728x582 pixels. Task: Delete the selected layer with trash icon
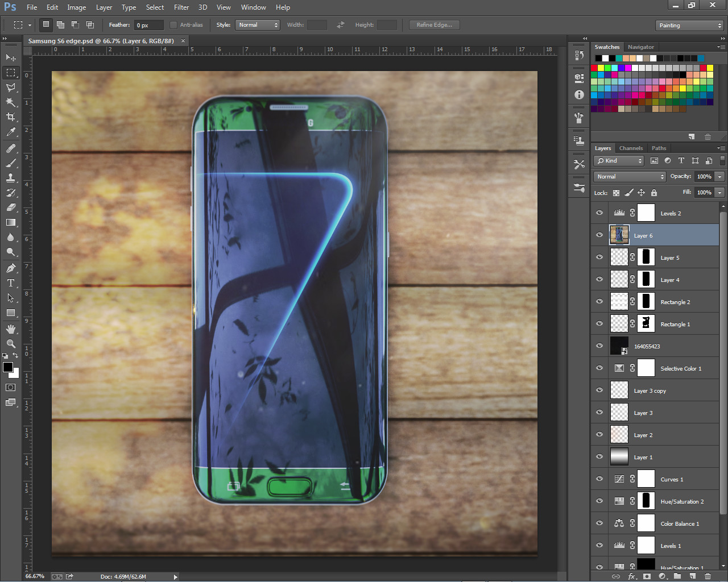[x=708, y=576]
